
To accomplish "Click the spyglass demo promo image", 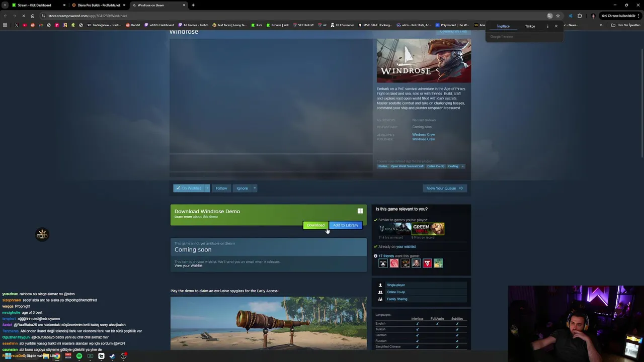I will (x=269, y=323).
